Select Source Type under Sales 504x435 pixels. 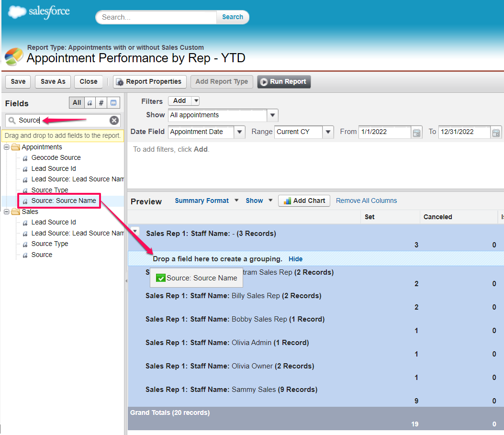[x=50, y=244]
